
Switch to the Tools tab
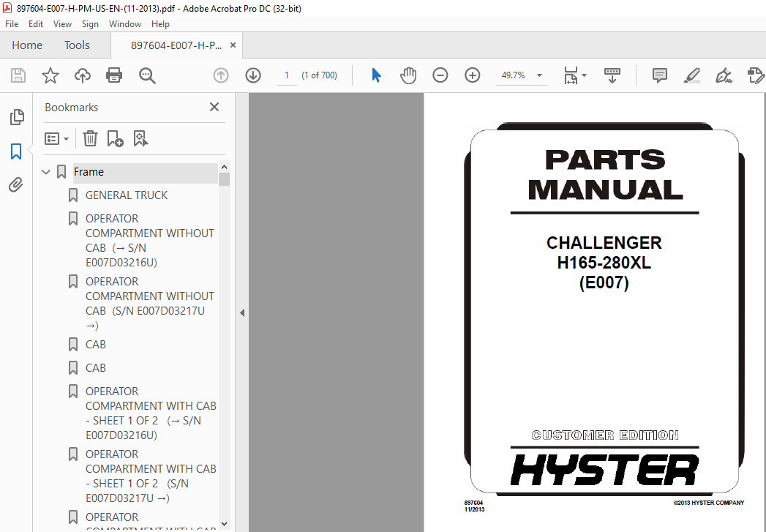coord(77,45)
